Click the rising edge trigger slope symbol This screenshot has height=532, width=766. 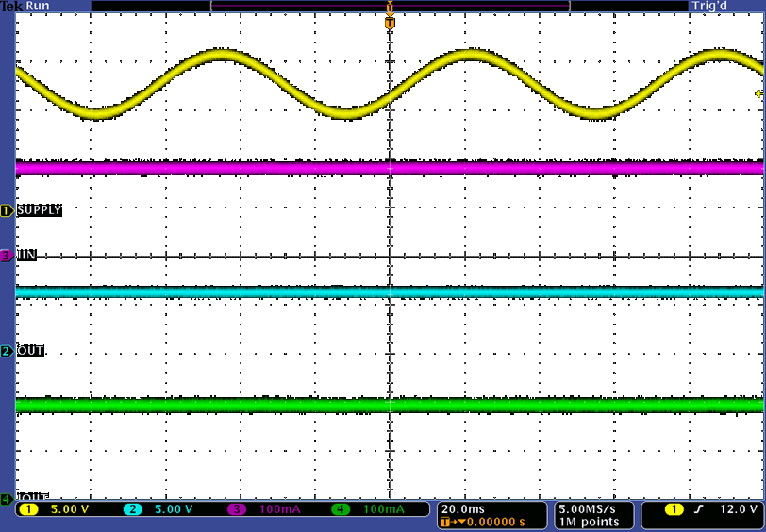click(x=699, y=509)
